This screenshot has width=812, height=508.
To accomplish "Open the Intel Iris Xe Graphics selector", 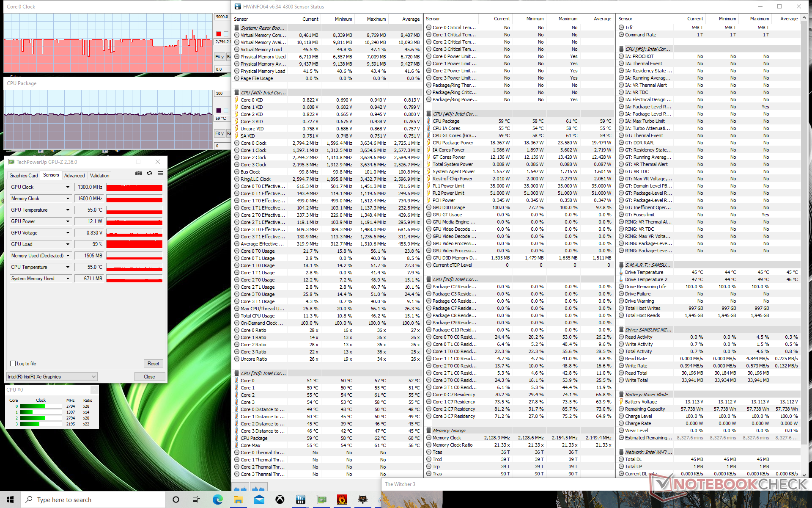I will (52, 377).
